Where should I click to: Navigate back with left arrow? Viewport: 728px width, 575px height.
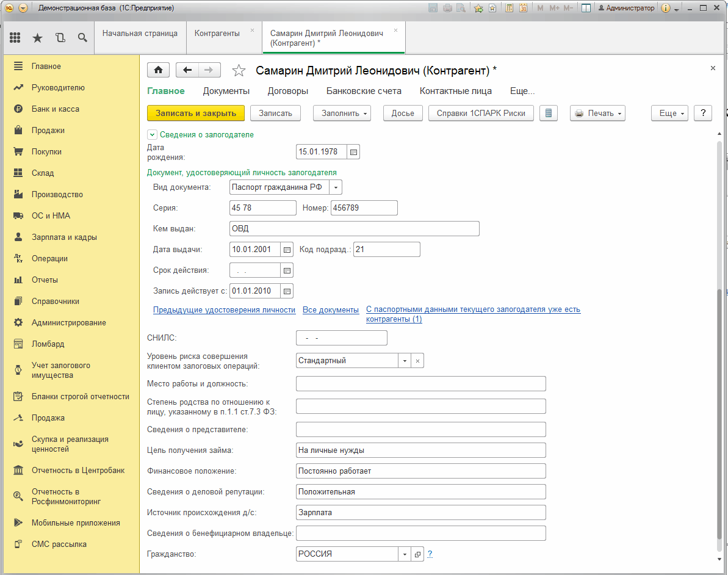pyautogui.click(x=187, y=70)
